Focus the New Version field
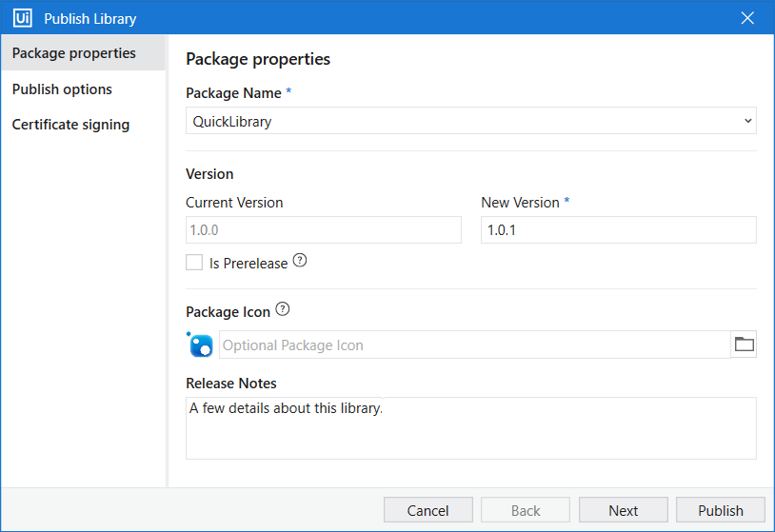 (x=618, y=230)
